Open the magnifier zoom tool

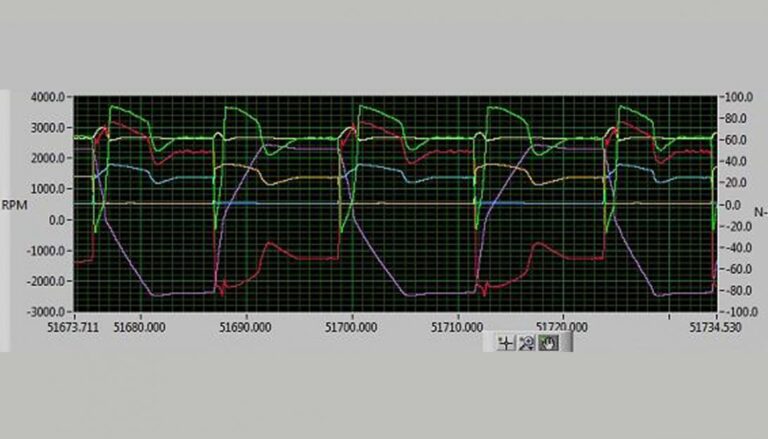(x=527, y=343)
